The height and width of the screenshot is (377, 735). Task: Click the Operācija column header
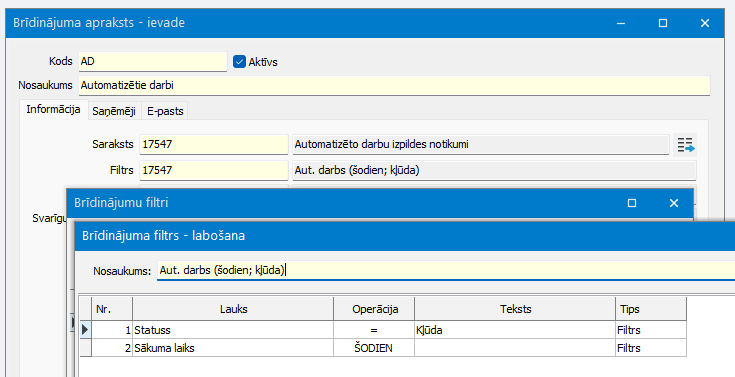[x=375, y=309]
